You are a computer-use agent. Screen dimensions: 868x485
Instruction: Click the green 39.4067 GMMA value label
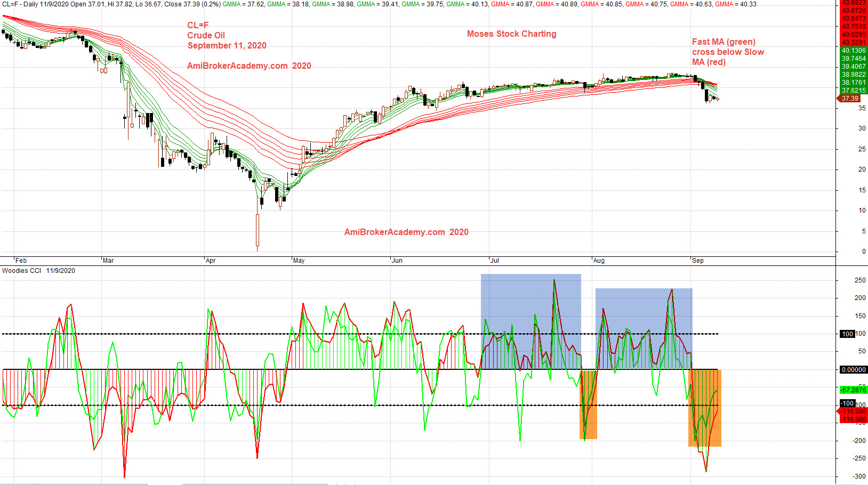click(854, 67)
